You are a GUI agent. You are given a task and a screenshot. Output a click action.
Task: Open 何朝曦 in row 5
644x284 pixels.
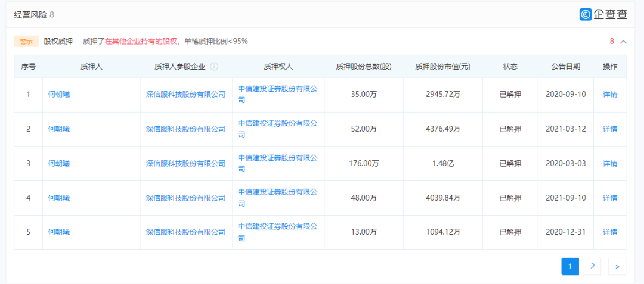[58, 232]
